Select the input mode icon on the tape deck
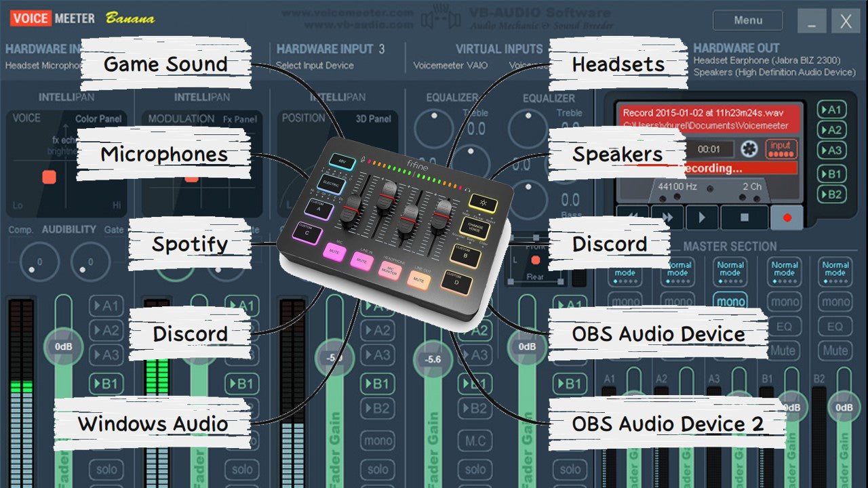Image resolution: width=868 pixels, height=488 pixels. coord(781,149)
